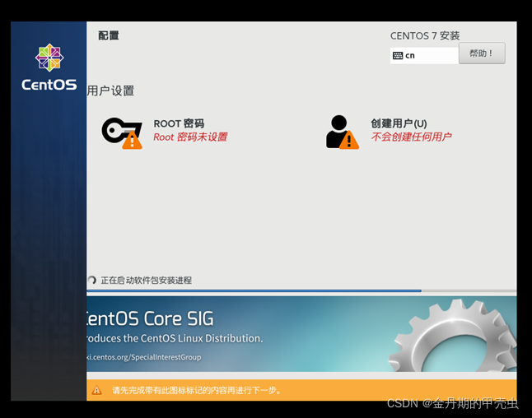Click the 帮助! button
532x418 pixels.
point(482,53)
